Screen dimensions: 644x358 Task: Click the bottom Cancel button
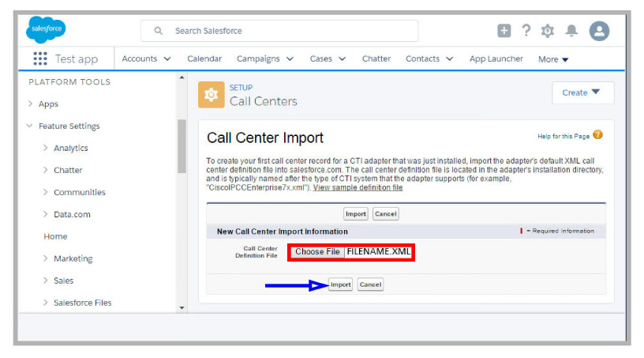[x=370, y=285]
